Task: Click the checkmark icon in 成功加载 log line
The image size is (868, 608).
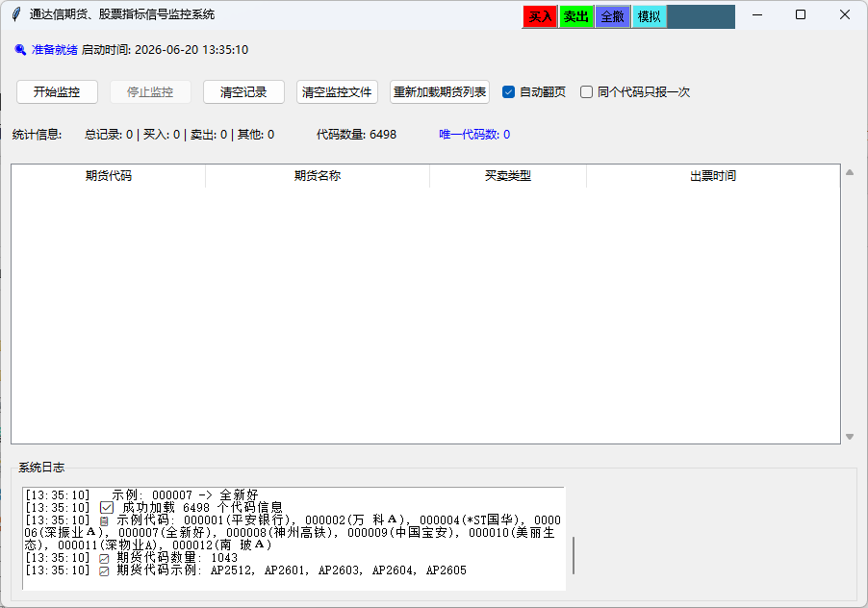Action: tap(107, 508)
